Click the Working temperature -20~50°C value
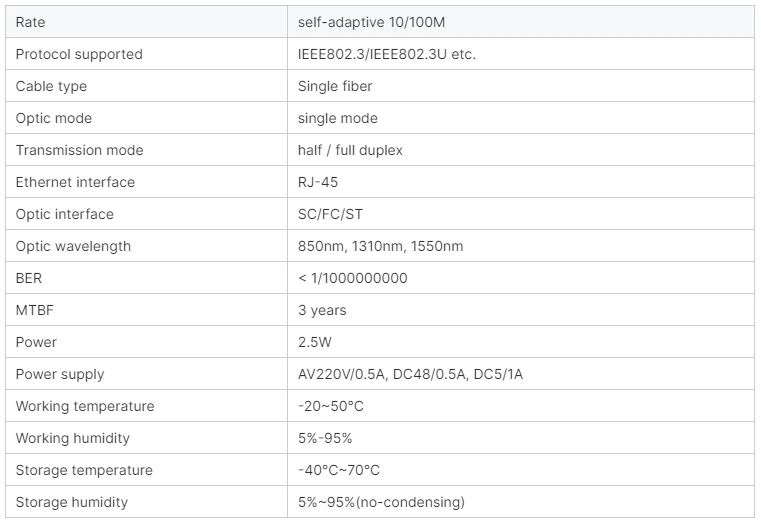Screen dimensions: 761x526 pyautogui.click(x=331, y=406)
